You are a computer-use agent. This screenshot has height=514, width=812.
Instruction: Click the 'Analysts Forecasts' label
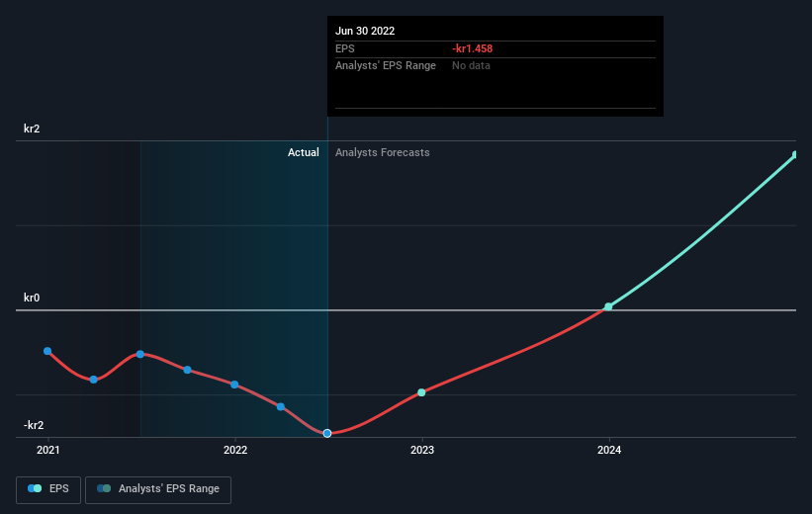click(x=382, y=152)
